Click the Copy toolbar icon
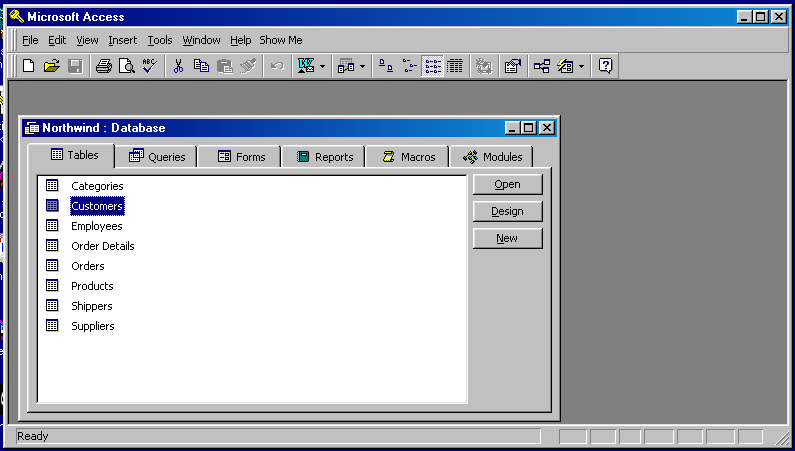Screen dimensions: 795x451 click(201, 66)
